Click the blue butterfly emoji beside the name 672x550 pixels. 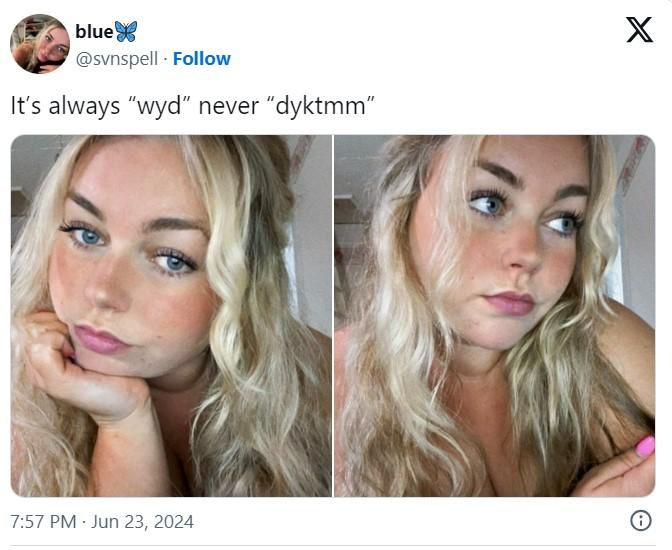pyautogui.click(x=126, y=31)
